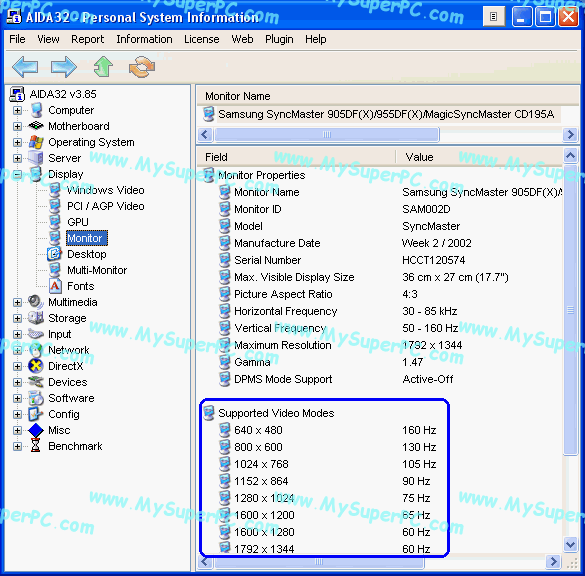Open the View menu
Screen dimensions: 585x576
click(48, 39)
